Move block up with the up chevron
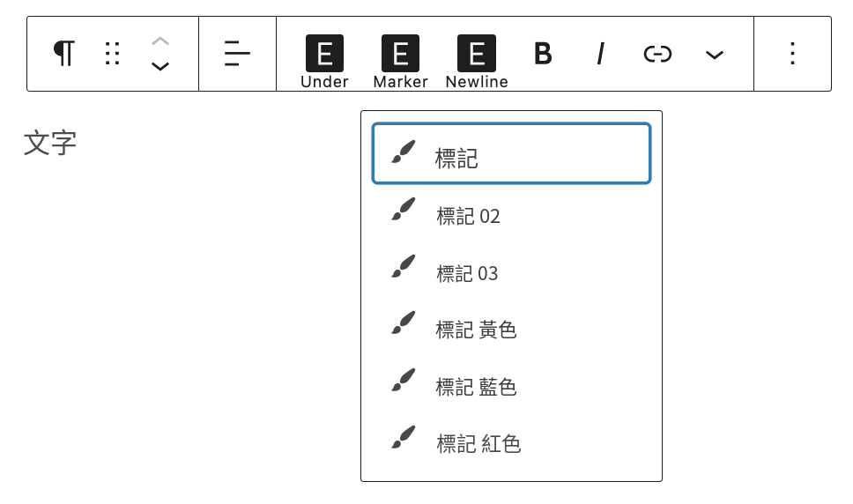The image size is (853, 504). point(160,41)
